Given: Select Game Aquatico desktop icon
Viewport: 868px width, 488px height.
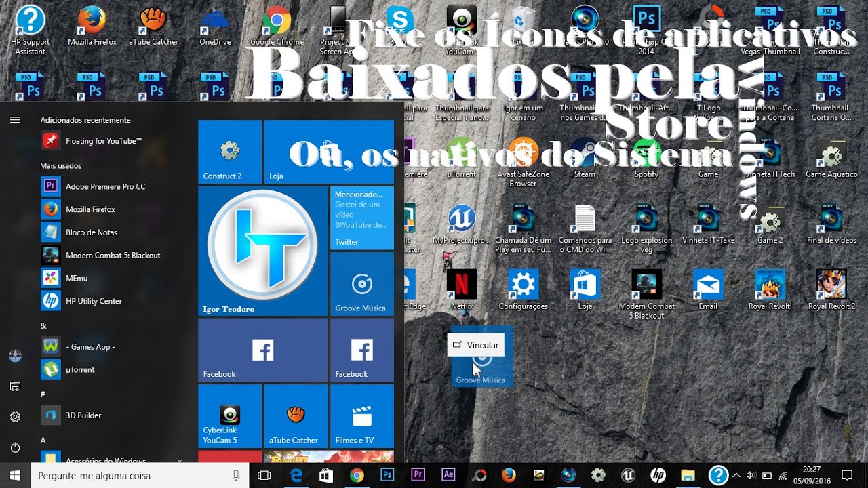Looking at the screenshot, I should pos(831,159).
